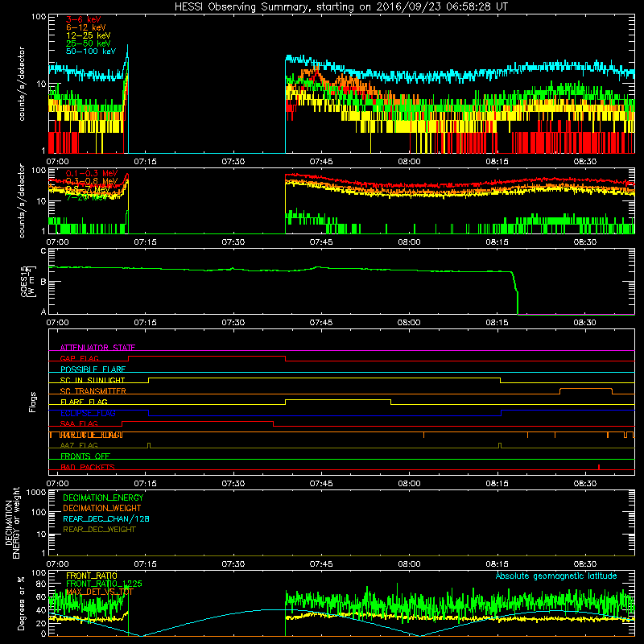This screenshot has height=644, width=644.
Task: Click the 'Absolute geomagnetic latitude' label
Action: tap(556, 576)
